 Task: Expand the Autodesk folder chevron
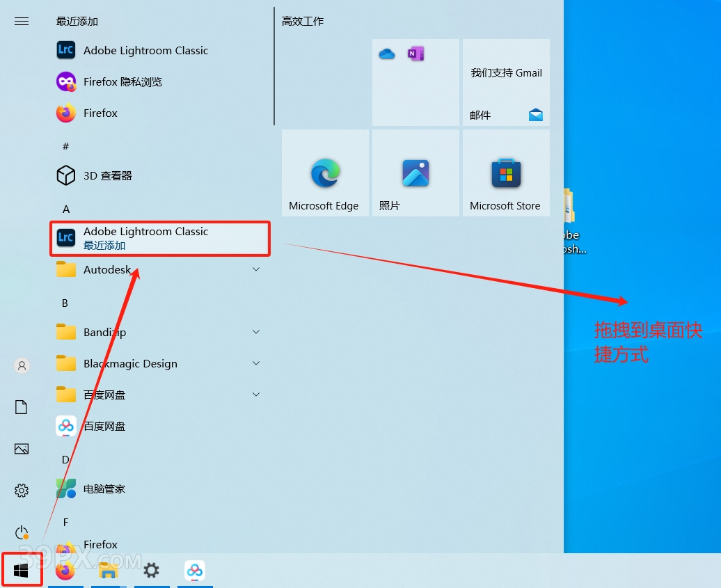coord(256,269)
